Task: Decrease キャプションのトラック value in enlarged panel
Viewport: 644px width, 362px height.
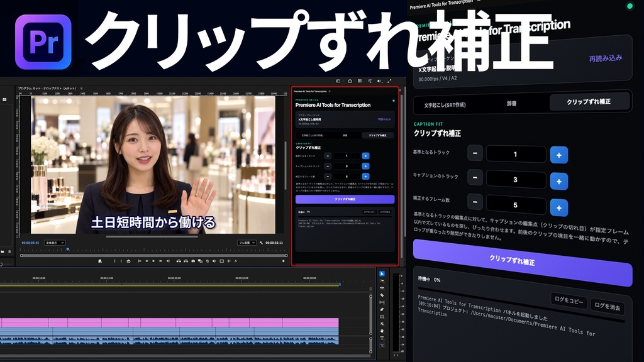Action: pyautogui.click(x=475, y=178)
